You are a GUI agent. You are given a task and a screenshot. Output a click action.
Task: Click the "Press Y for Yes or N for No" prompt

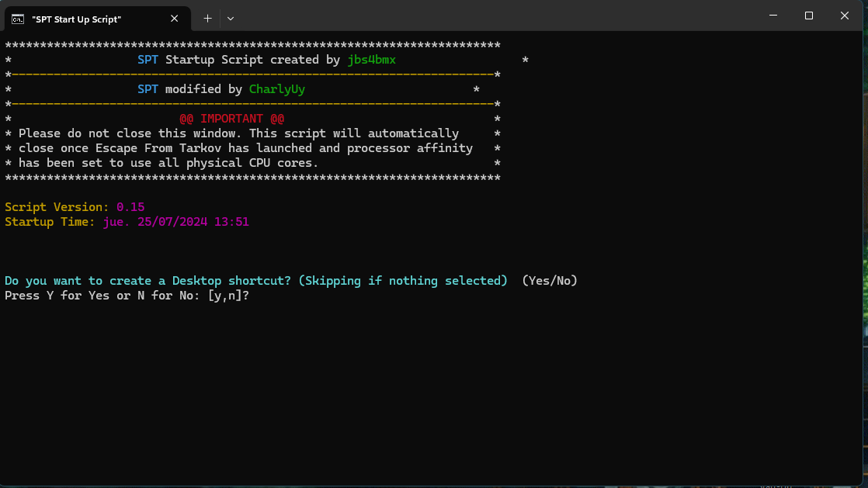pos(127,296)
